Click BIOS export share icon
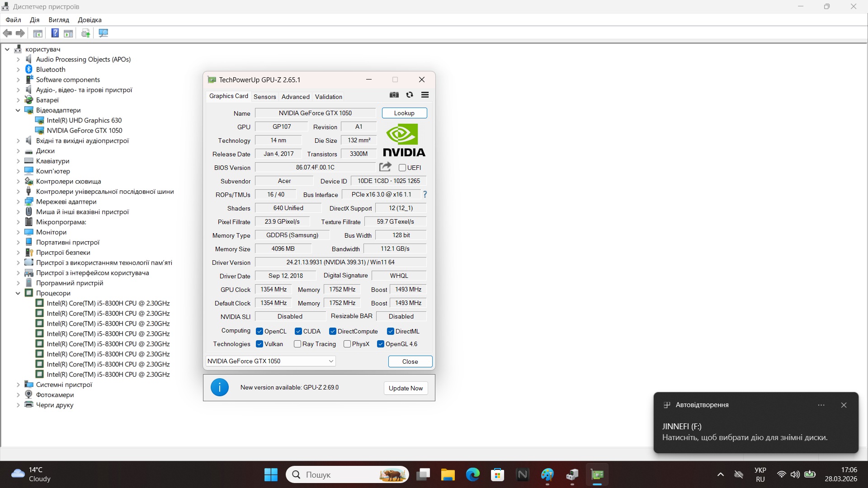The height and width of the screenshot is (488, 868). 385,167
